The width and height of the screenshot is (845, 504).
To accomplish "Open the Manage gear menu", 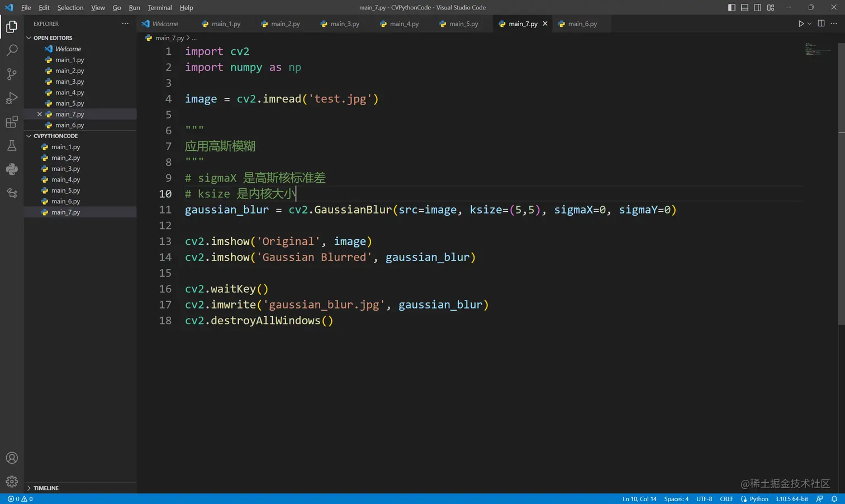I will pos(12,482).
